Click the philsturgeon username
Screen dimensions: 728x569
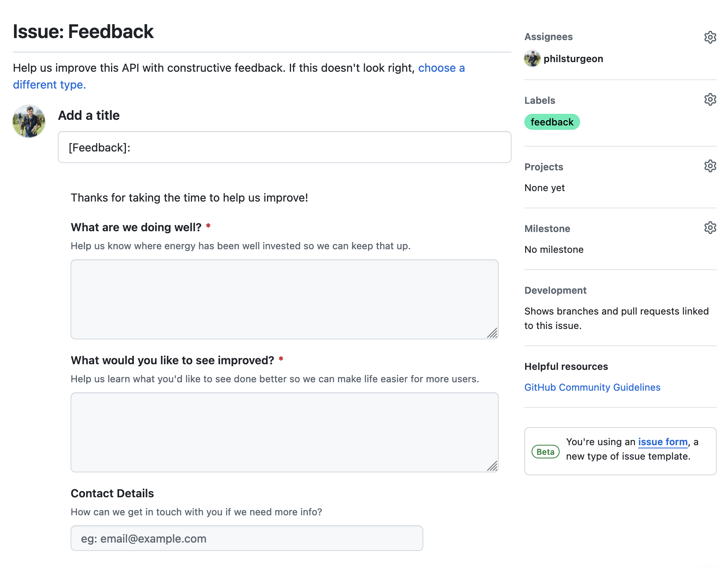pyautogui.click(x=574, y=59)
